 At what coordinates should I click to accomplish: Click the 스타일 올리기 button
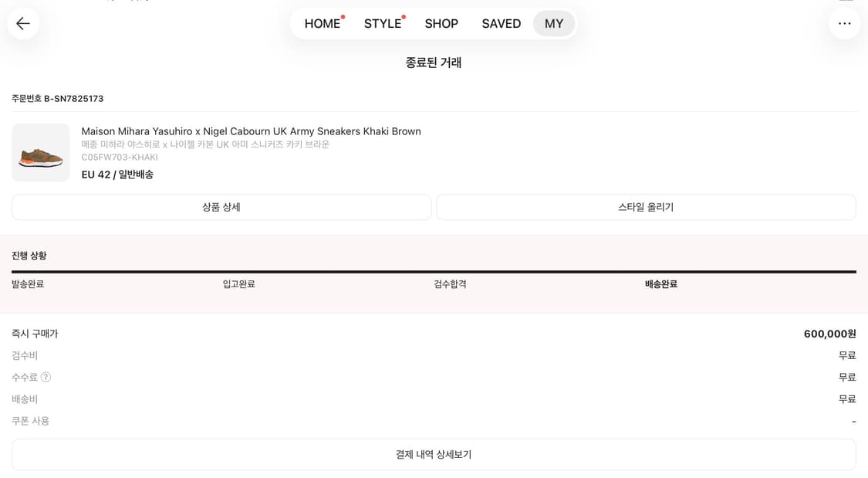[x=646, y=207]
